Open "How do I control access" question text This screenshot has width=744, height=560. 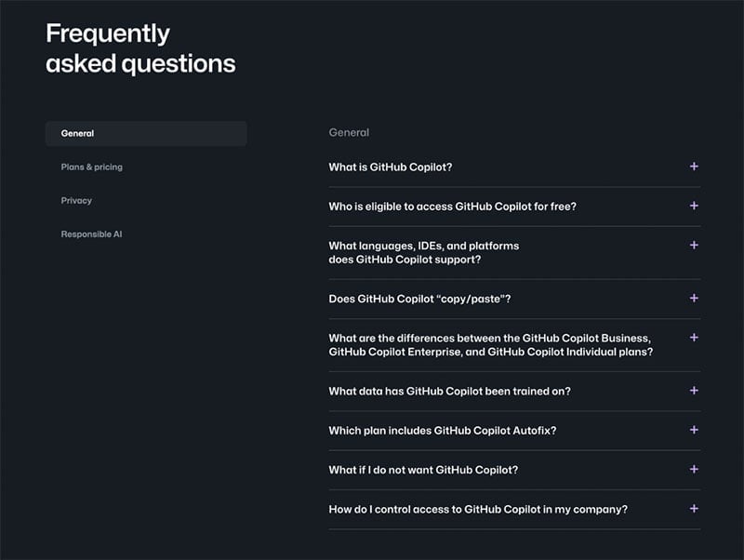tap(477, 510)
